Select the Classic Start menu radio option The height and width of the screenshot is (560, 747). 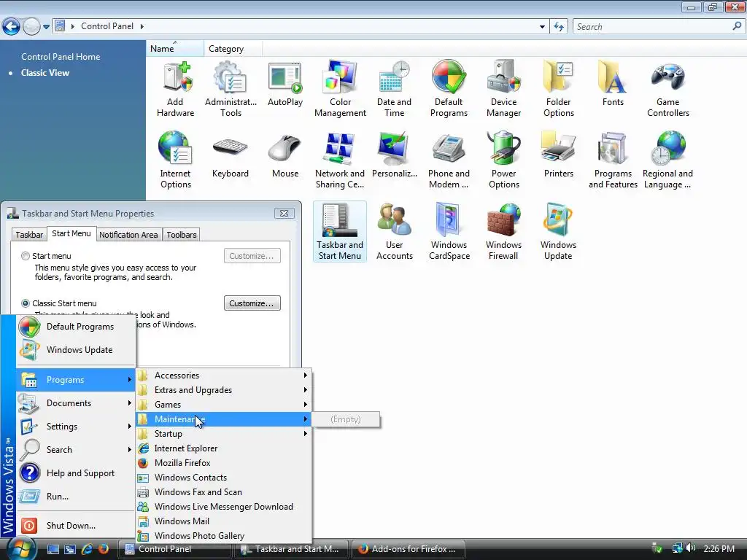pyautogui.click(x=26, y=303)
